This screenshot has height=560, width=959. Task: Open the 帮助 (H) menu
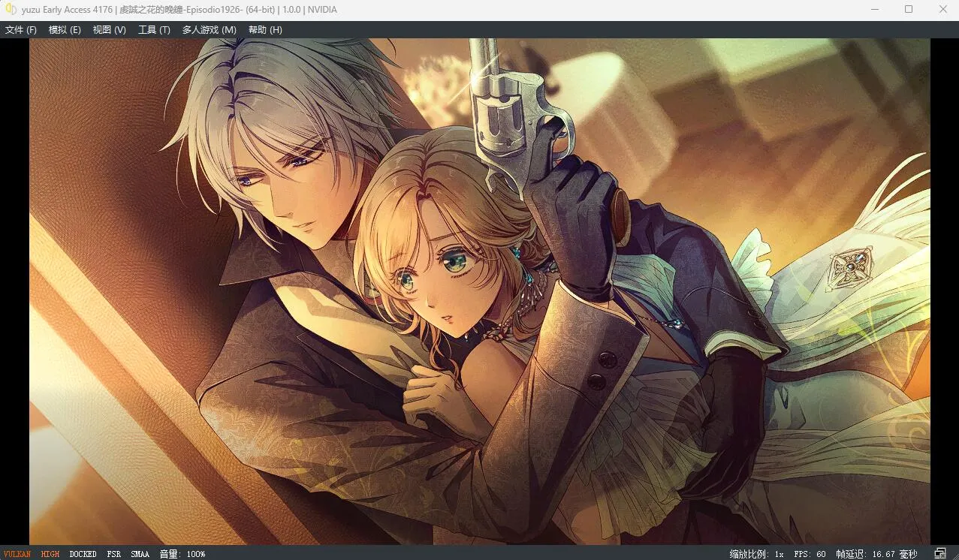[265, 30]
